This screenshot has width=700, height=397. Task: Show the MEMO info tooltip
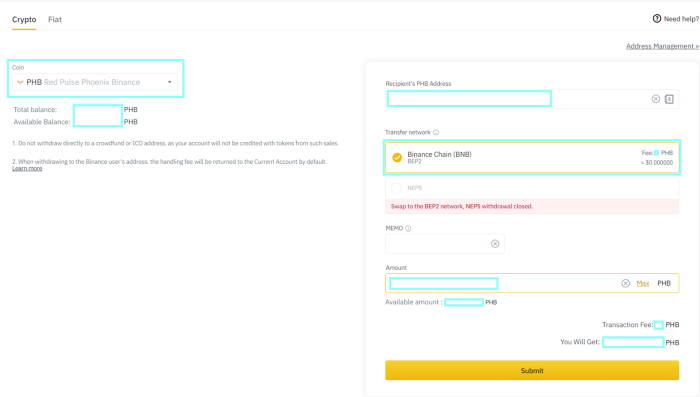tap(408, 229)
